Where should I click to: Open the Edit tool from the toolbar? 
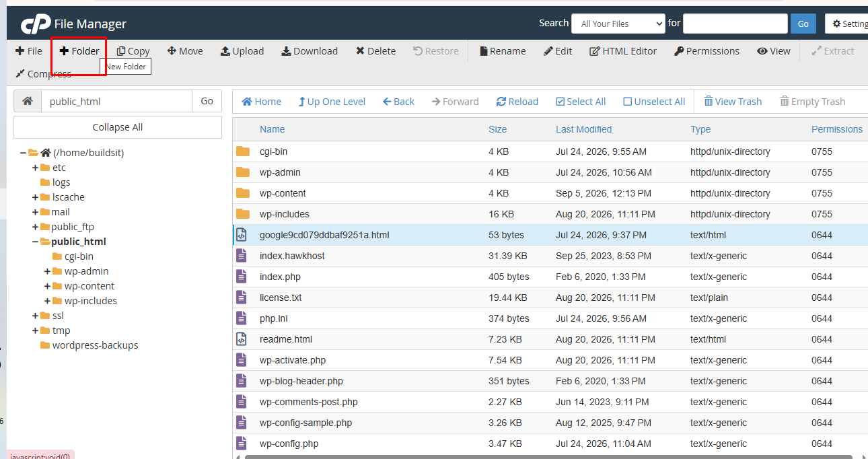(558, 51)
